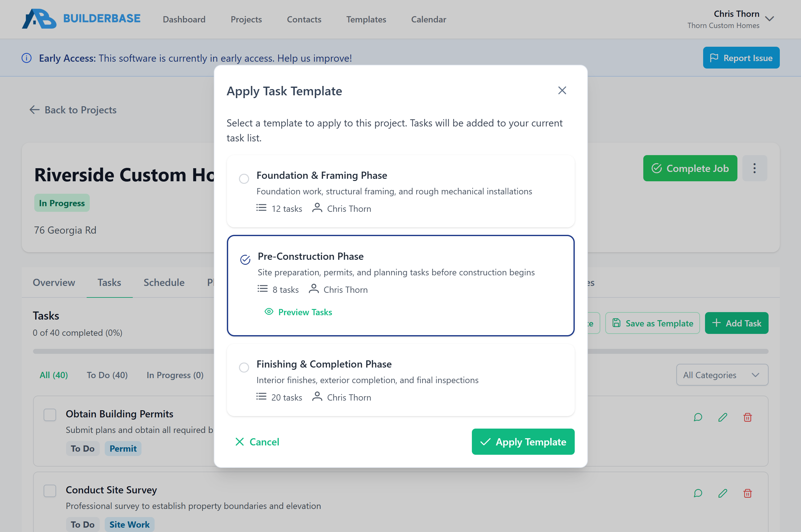Switch to the Schedule tab
This screenshot has height=532, width=801.
coord(164,282)
